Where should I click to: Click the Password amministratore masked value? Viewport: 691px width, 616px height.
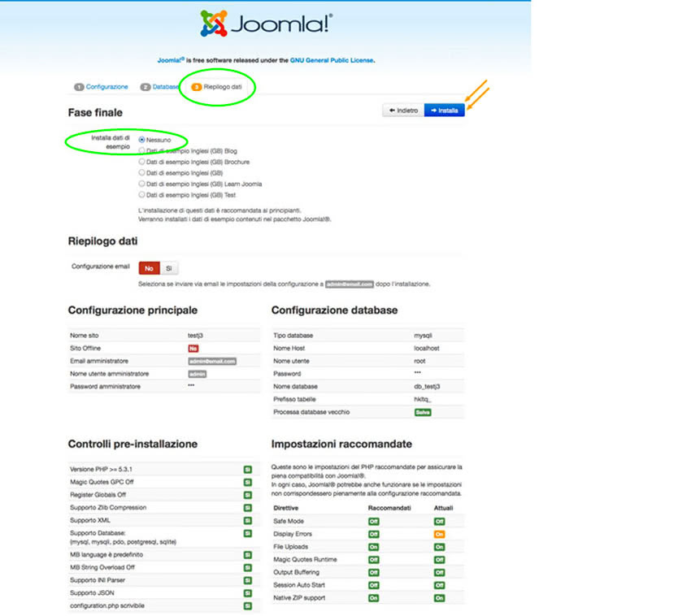191,385
